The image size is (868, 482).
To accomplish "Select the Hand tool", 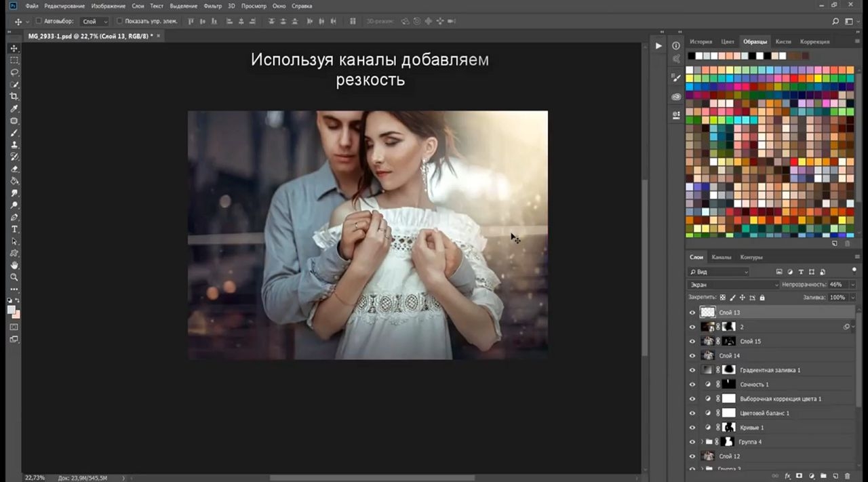I will coord(14,265).
